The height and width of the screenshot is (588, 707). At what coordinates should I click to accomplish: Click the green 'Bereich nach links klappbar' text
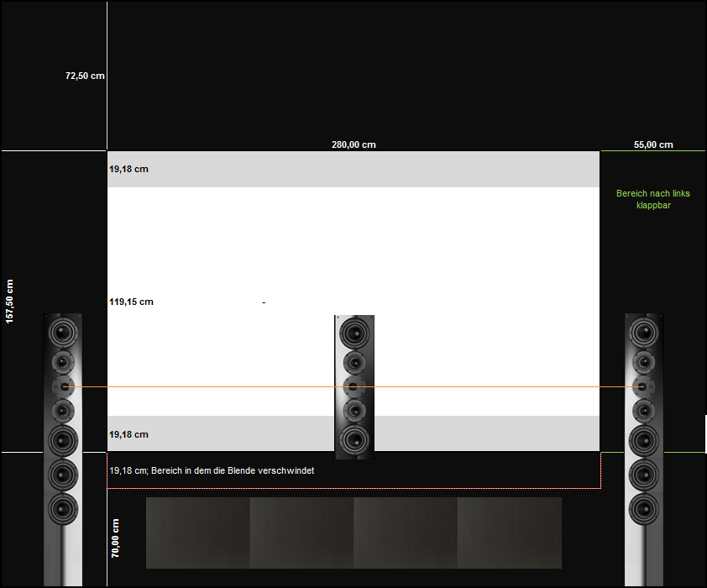[653, 199]
